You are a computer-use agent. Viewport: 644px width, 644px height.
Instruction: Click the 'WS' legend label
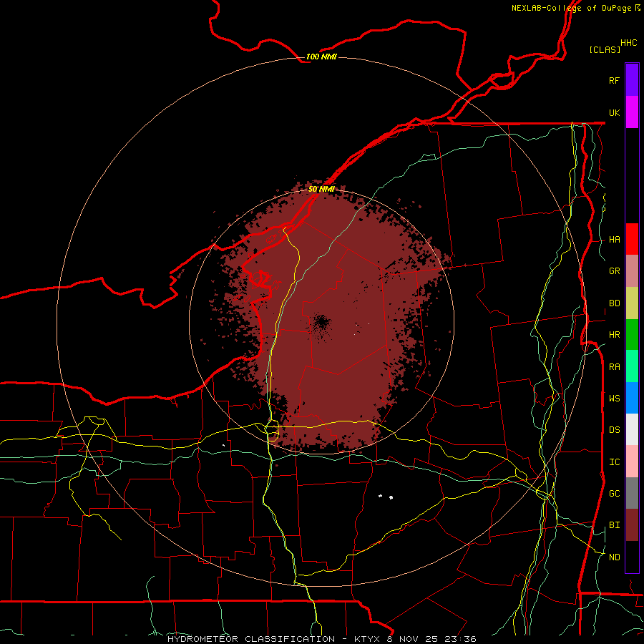(615, 398)
